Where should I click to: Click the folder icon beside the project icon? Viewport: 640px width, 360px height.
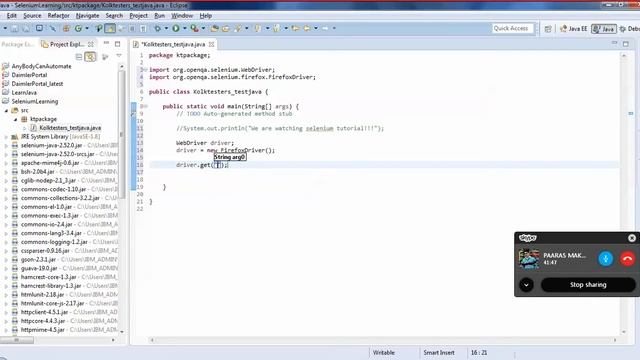[226, 29]
